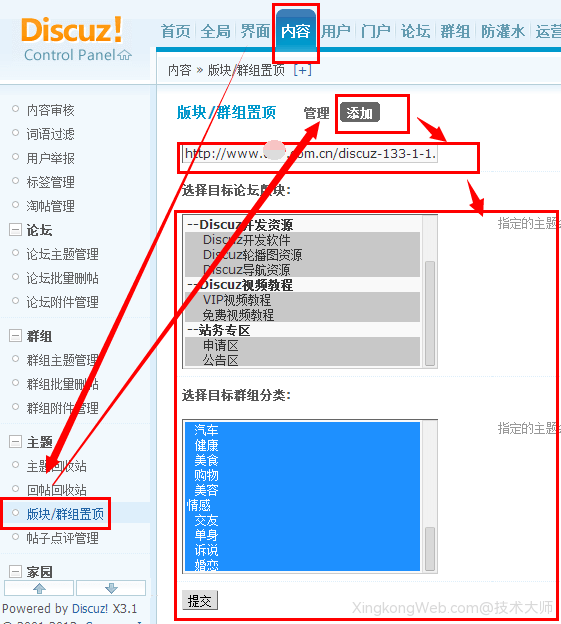Click the group category list scrollbar thumb
Image resolution: width=561 pixels, height=624 pixels.
coord(430,549)
